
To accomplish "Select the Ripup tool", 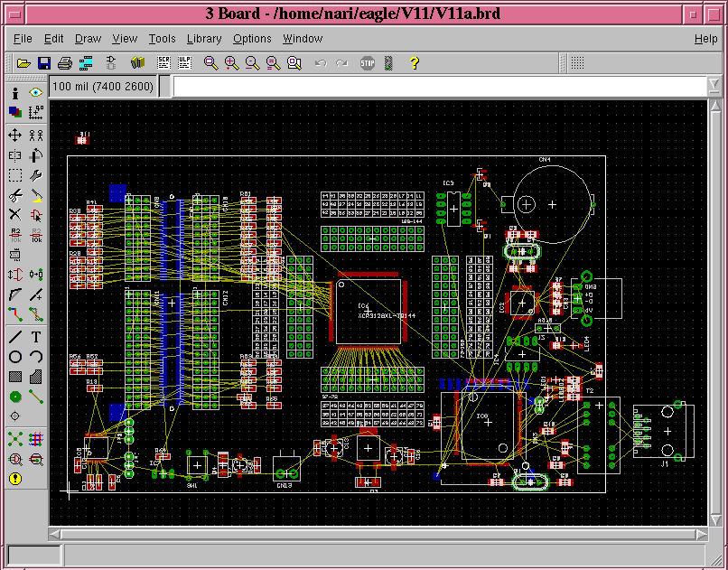I will 36,314.
